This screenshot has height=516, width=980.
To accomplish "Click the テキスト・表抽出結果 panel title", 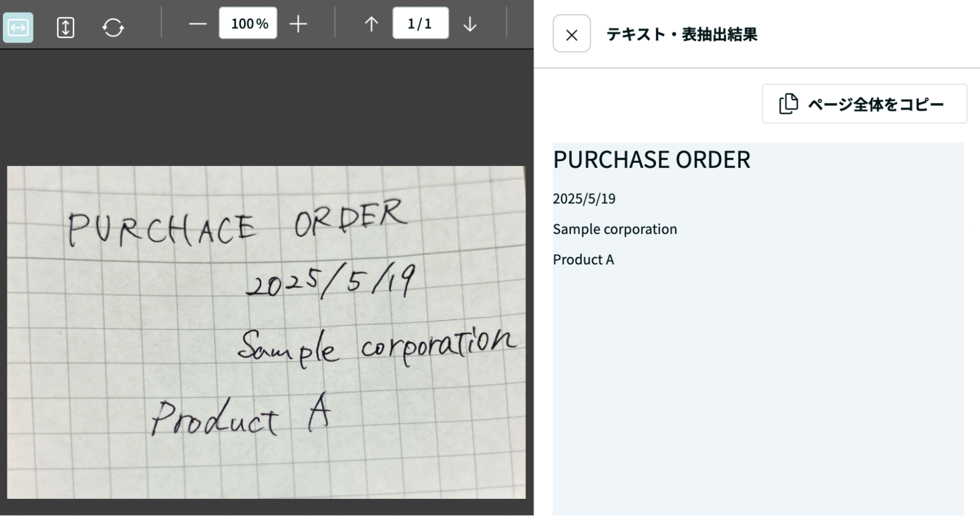I will [x=681, y=33].
